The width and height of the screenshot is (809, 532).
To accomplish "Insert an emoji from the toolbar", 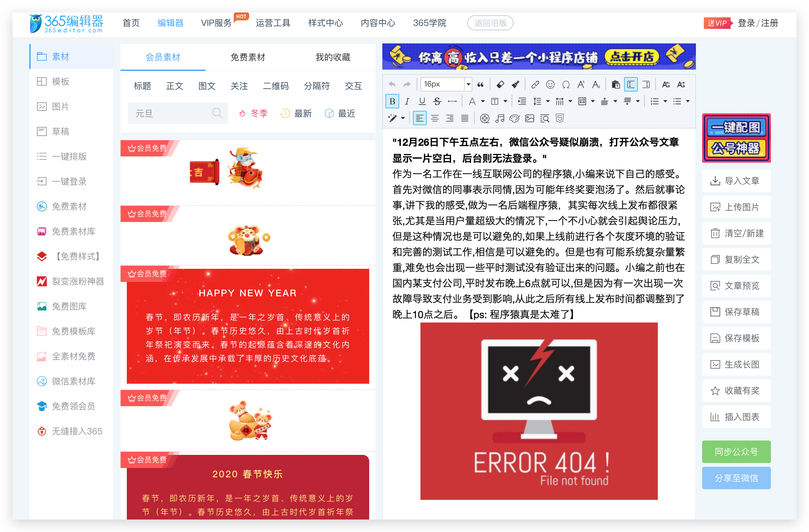I will [551, 85].
